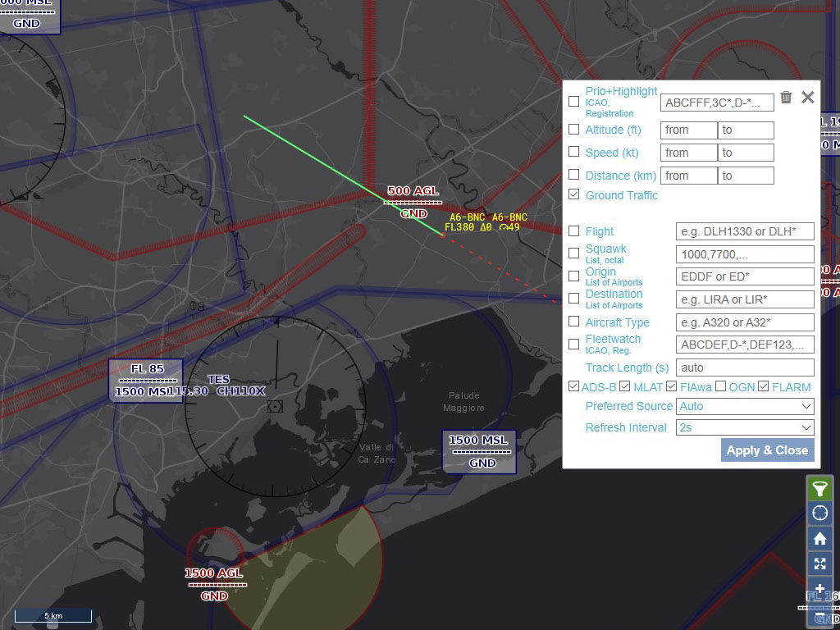The image size is (840, 630).
Task: Click the Track Length input field
Action: [x=745, y=367]
